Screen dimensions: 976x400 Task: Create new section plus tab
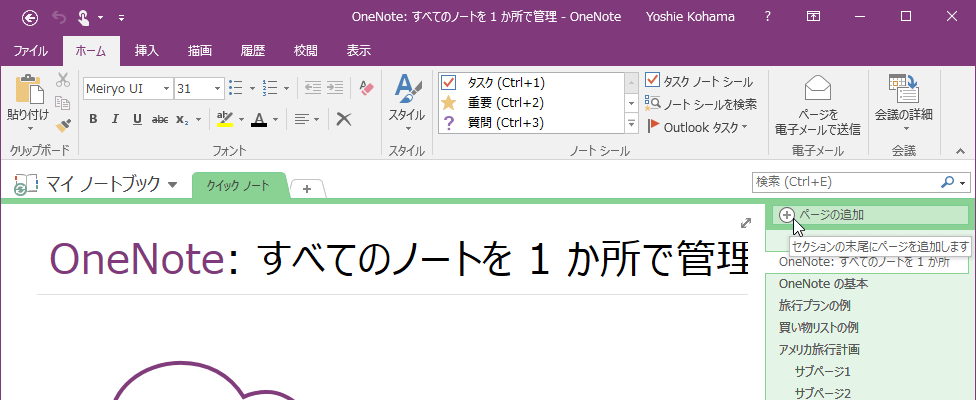[x=307, y=188]
